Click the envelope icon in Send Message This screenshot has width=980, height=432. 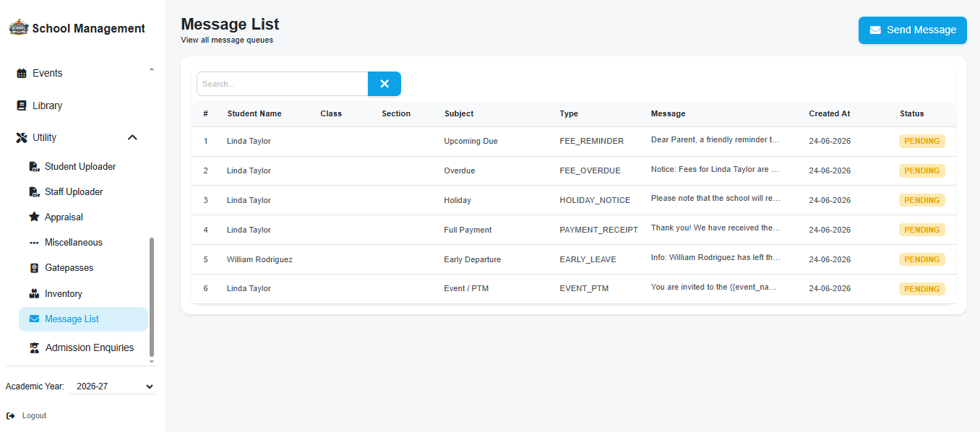(875, 30)
